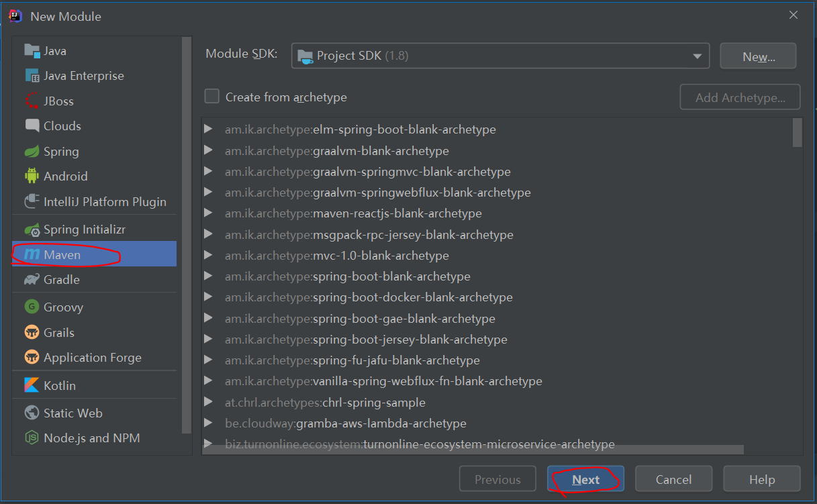
Task: Select the Static Web globe icon
Action: pos(32,413)
